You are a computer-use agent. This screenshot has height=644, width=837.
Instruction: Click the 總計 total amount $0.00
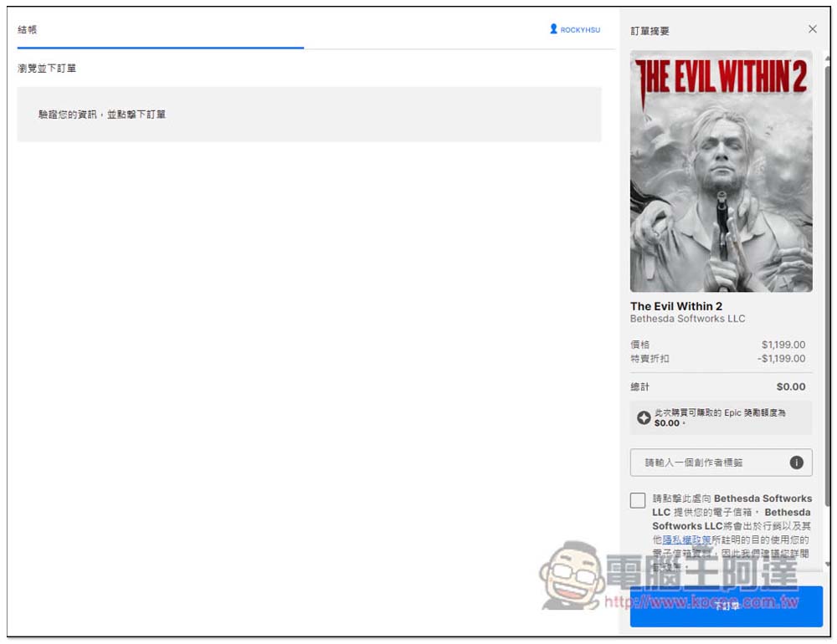(x=790, y=386)
